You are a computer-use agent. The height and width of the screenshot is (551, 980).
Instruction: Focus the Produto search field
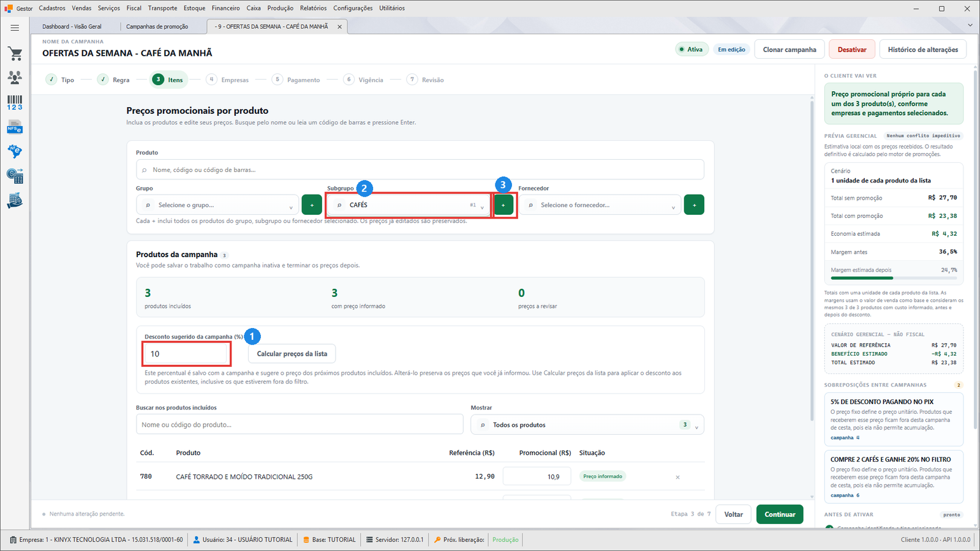[x=420, y=170]
